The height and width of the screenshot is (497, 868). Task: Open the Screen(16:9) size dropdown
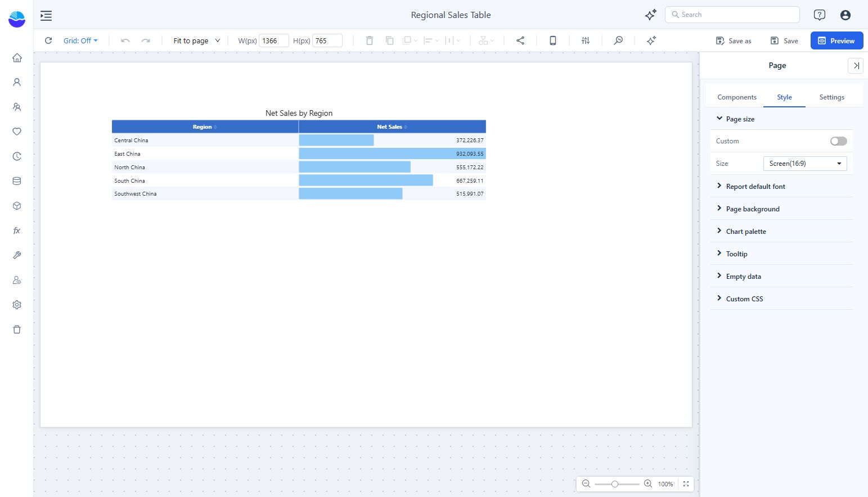point(805,164)
